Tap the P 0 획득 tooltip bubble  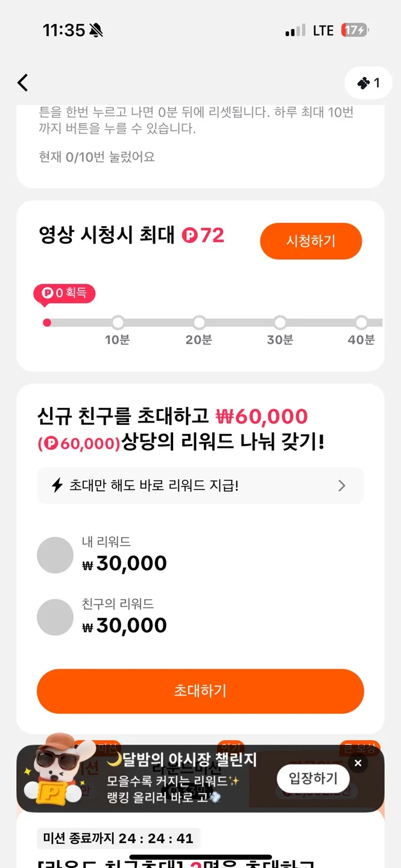[x=65, y=294]
